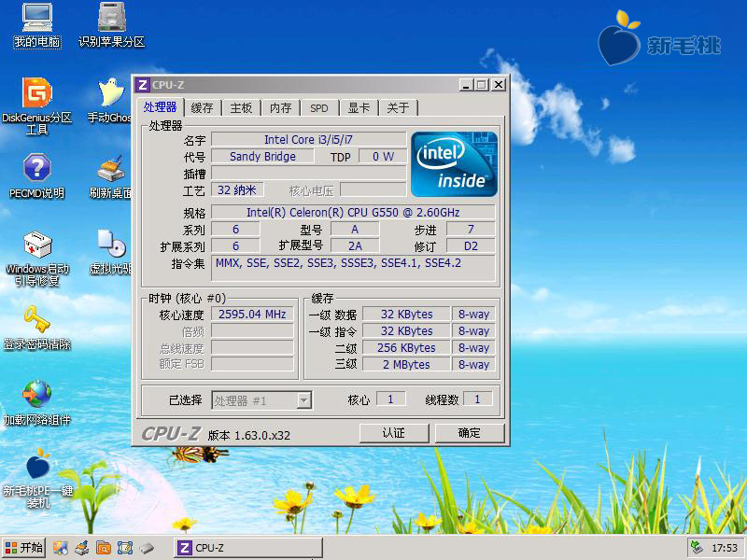The height and width of the screenshot is (560, 747).
Task: Click the 认证 button
Action: click(394, 433)
